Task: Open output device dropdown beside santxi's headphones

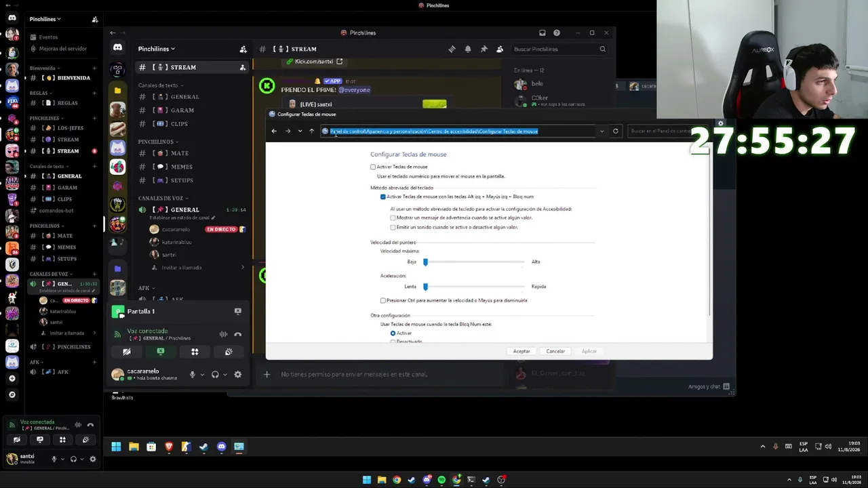Action: pos(82,459)
